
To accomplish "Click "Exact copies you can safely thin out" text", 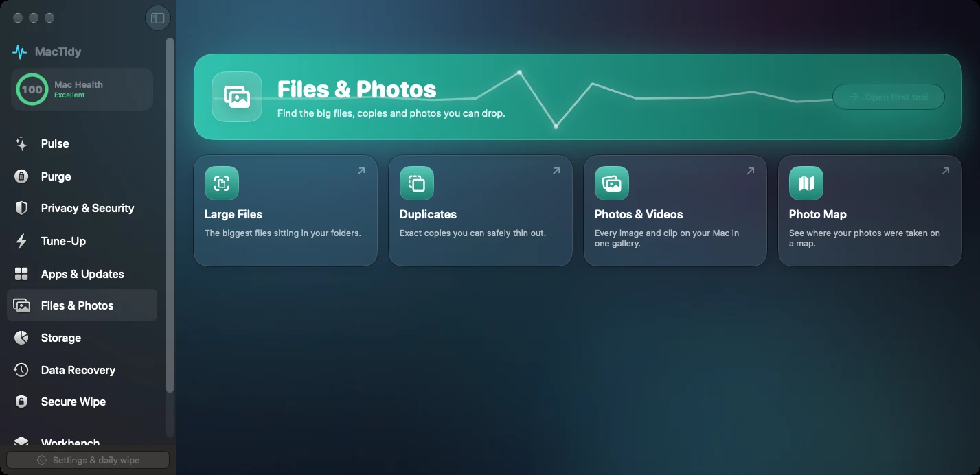I will click(x=472, y=233).
